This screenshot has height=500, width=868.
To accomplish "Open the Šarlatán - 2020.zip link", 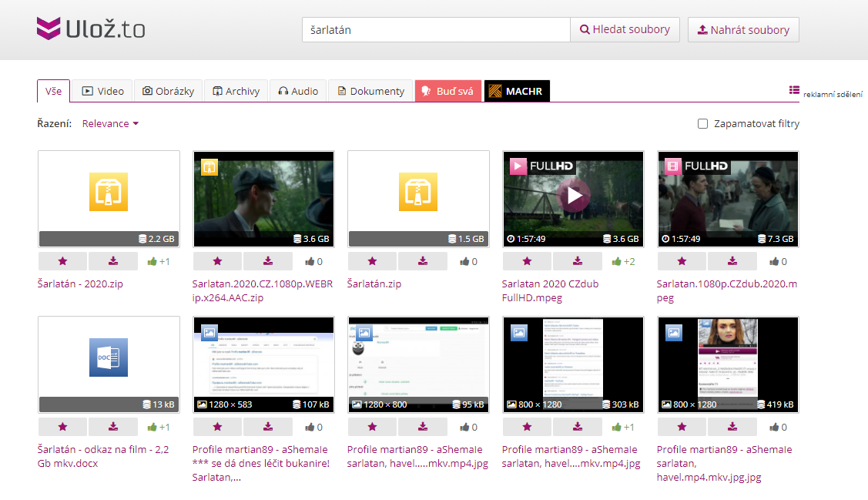I will click(80, 284).
